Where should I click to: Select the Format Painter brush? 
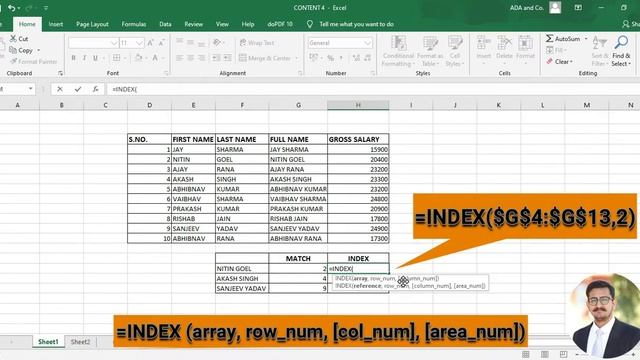coord(14,61)
